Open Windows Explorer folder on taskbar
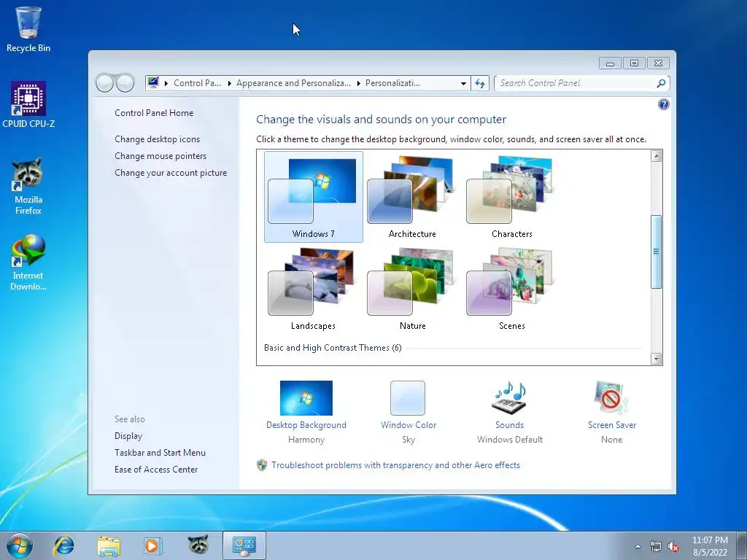747x560 pixels. click(x=109, y=545)
